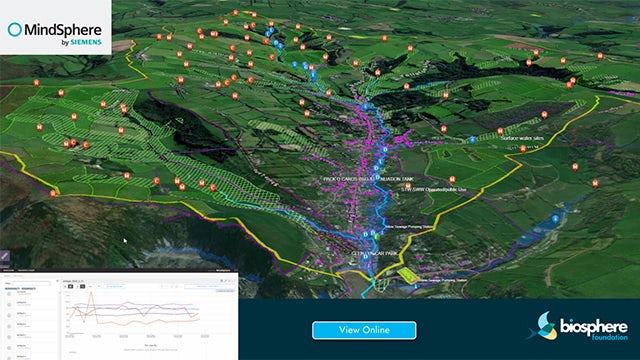640x360 pixels.
Task: Select the third circle in the sensor list
Action: pyautogui.click(x=9, y=316)
